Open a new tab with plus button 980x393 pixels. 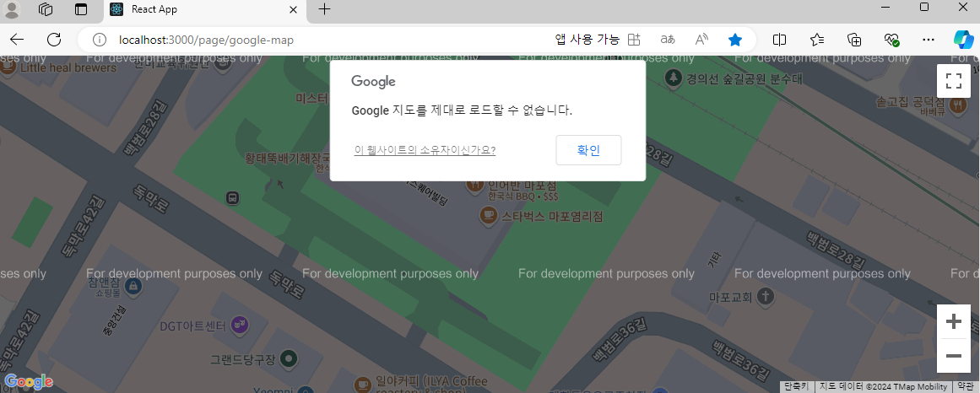325,8
